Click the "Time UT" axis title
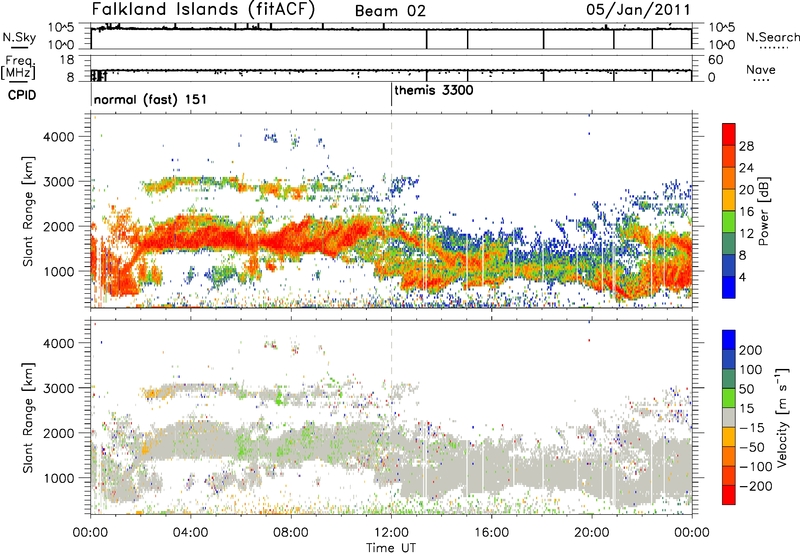This screenshot has height=554, width=800. point(391,548)
